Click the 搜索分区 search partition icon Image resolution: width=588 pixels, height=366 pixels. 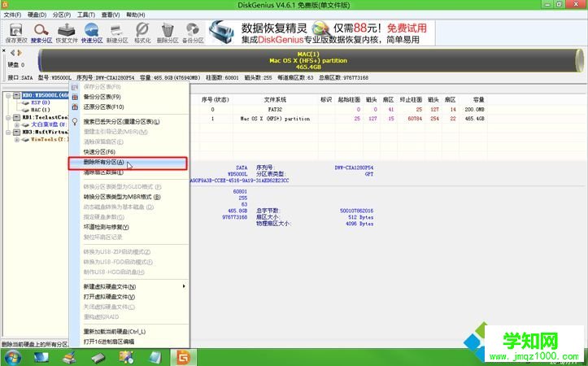pyautogui.click(x=41, y=33)
